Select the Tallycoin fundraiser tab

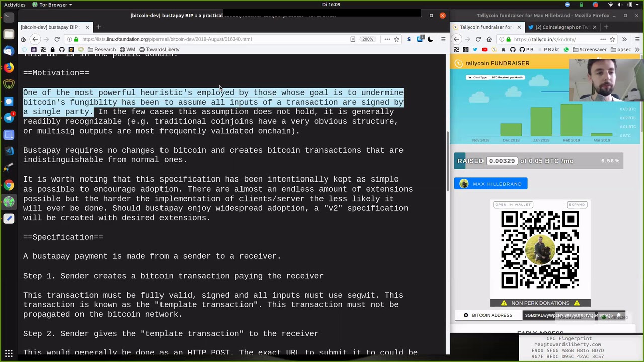point(487,27)
